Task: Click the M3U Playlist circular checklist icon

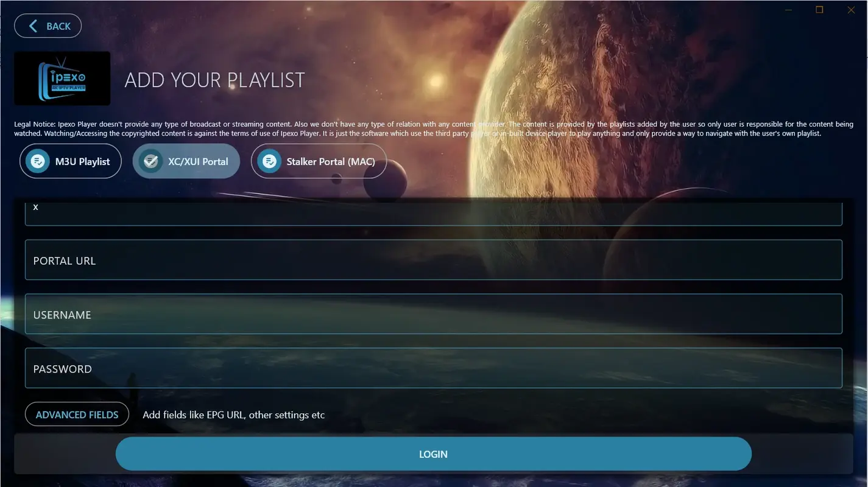Action: click(x=38, y=161)
